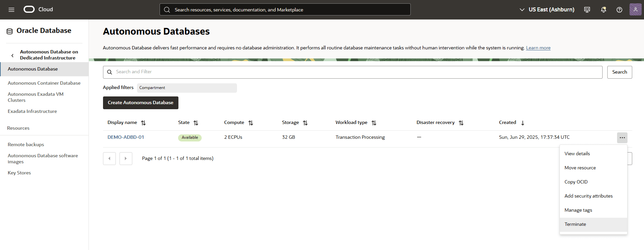Click 'Autonomous Database on Dedicated Infrastructure' heading

(x=49, y=55)
